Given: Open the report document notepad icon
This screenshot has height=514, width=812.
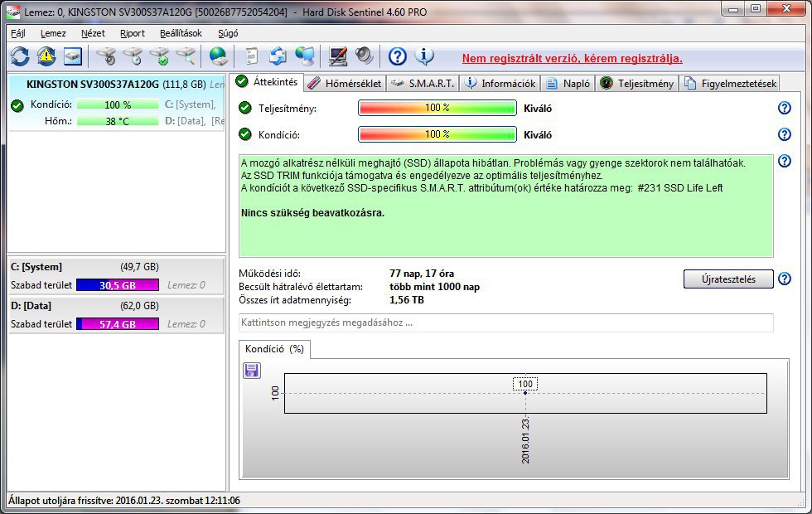Looking at the screenshot, I should [x=252, y=56].
